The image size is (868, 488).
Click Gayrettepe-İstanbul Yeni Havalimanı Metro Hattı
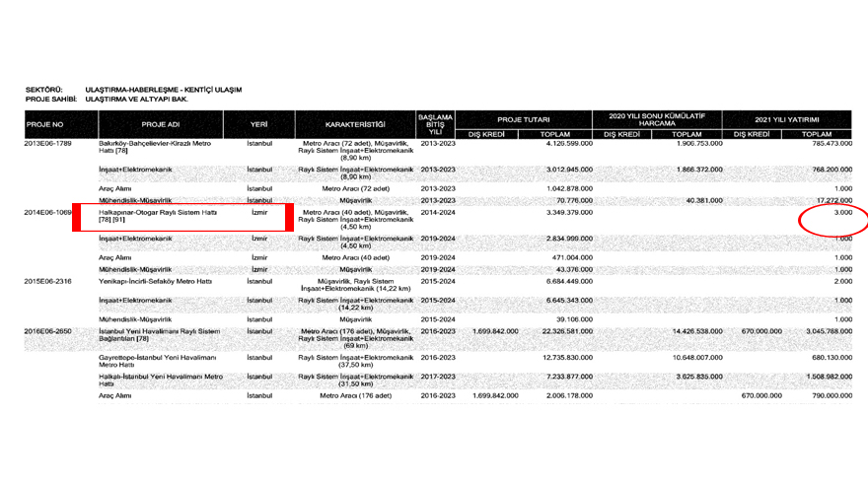(155, 361)
